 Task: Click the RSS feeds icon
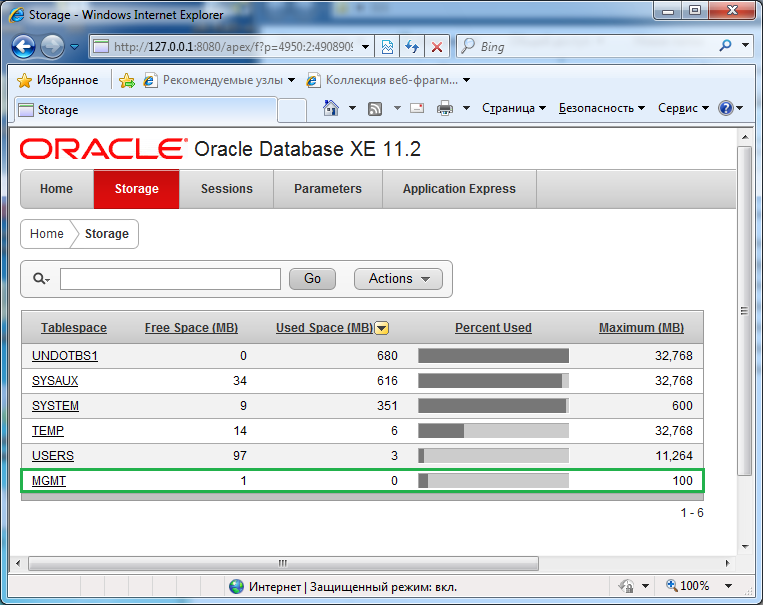[x=375, y=109]
